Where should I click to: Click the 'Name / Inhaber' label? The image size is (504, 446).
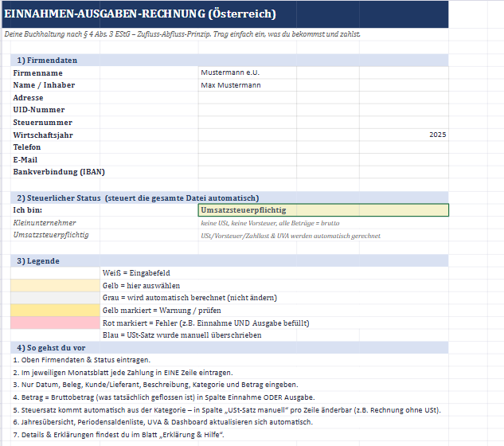tap(44, 85)
